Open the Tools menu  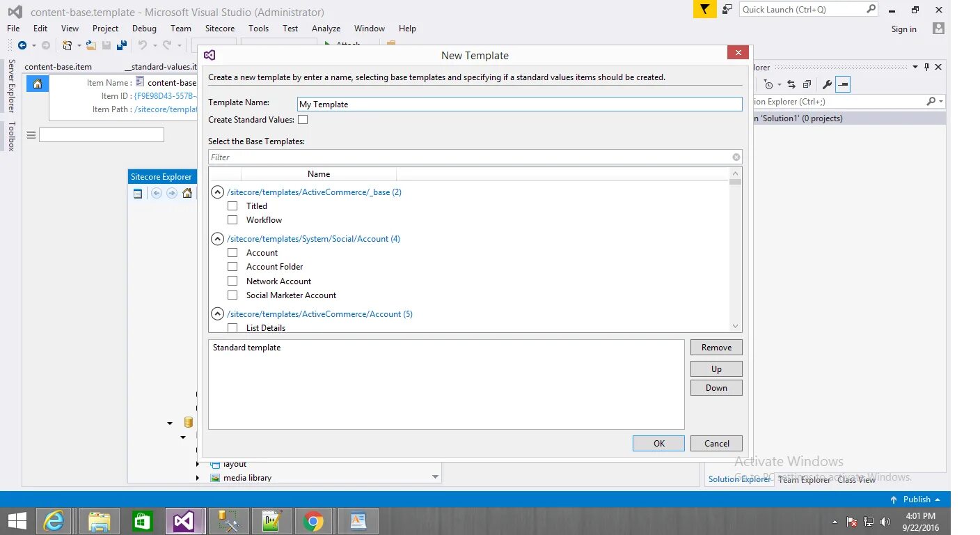[x=258, y=29]
